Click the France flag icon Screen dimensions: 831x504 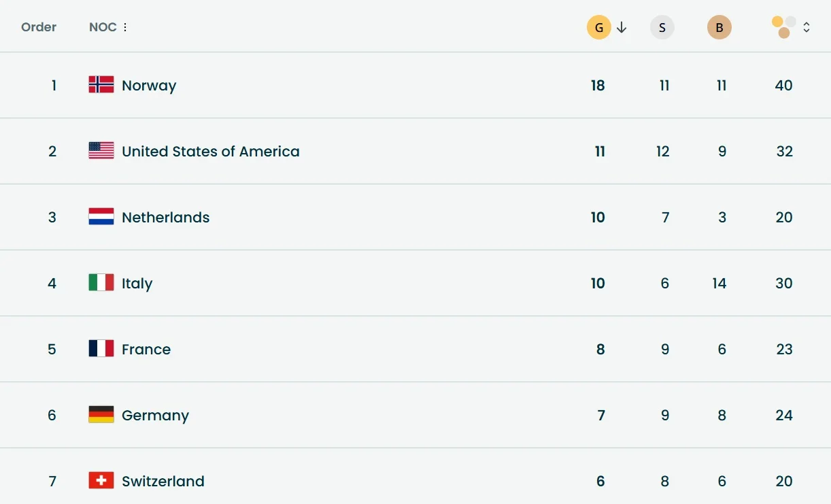[101, 349]
